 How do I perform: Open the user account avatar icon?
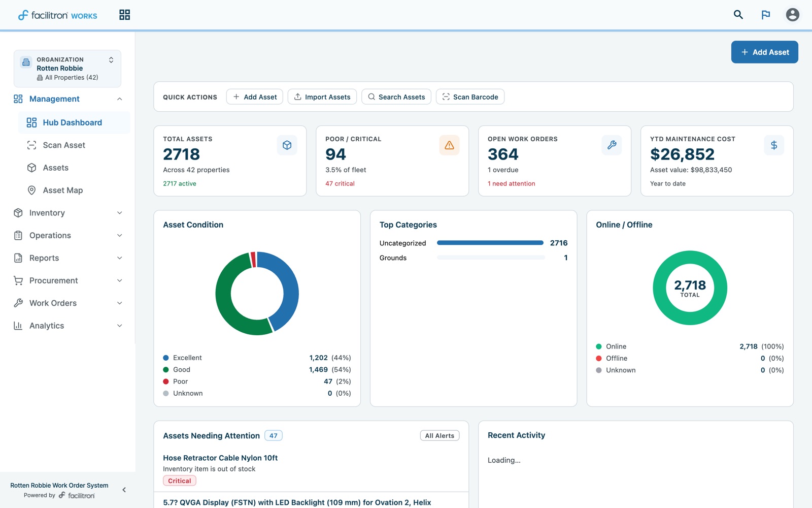click(793, 15)
